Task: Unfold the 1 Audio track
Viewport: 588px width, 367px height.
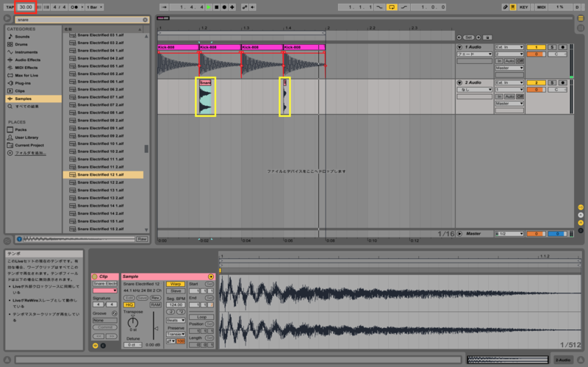Action: 459,47
